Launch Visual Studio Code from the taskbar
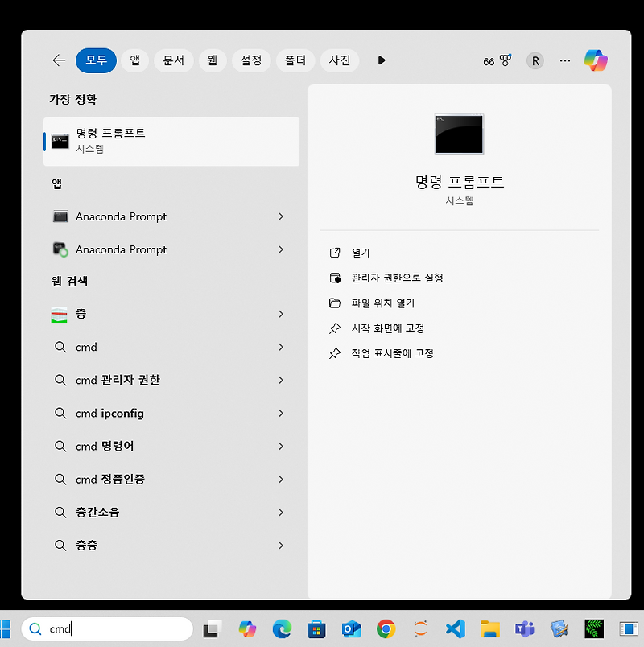This screenshot has width=644, height=647. pyautogui.click(x=452, y=628)
